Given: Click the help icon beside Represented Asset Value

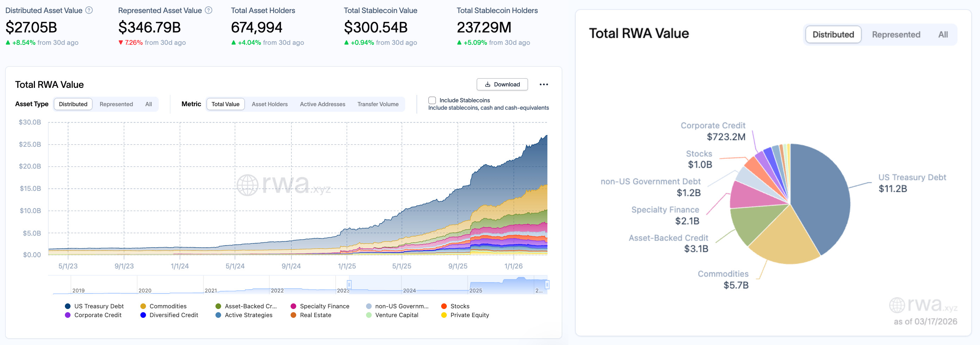Looking at the screenshot, I should click(x=208, y=11).
